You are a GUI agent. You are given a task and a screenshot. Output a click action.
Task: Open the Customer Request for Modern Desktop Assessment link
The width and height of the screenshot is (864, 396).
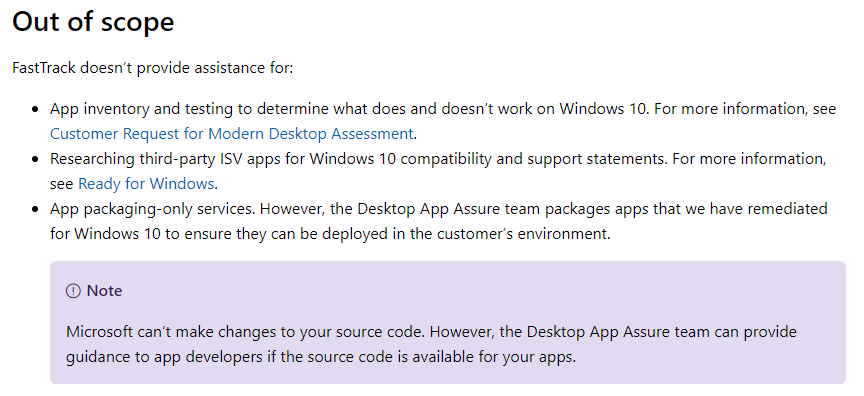click(x=231, y=134)
